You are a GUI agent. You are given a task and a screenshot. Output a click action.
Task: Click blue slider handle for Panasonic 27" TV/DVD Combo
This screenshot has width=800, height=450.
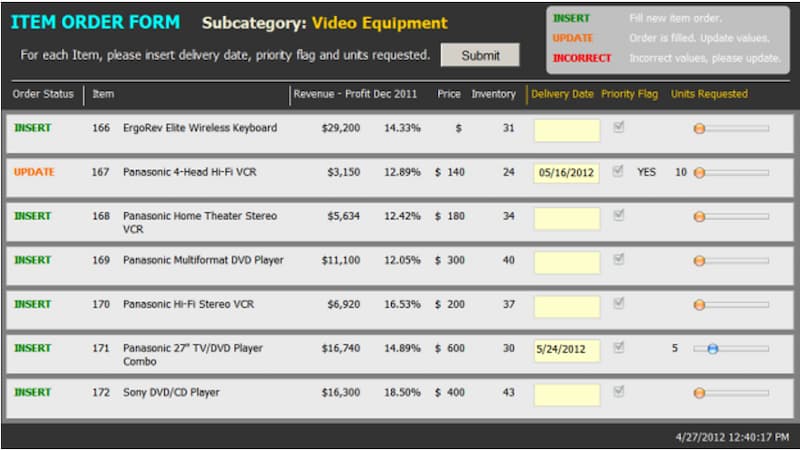[713, 349]
